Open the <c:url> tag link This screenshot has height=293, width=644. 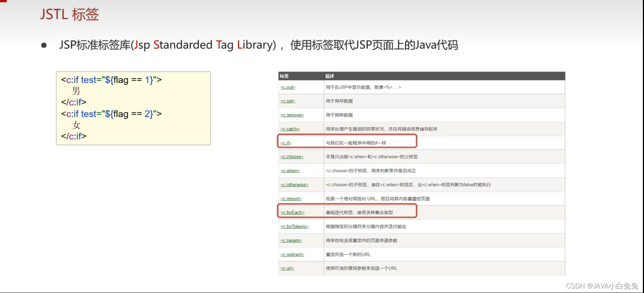click(288, 268)
